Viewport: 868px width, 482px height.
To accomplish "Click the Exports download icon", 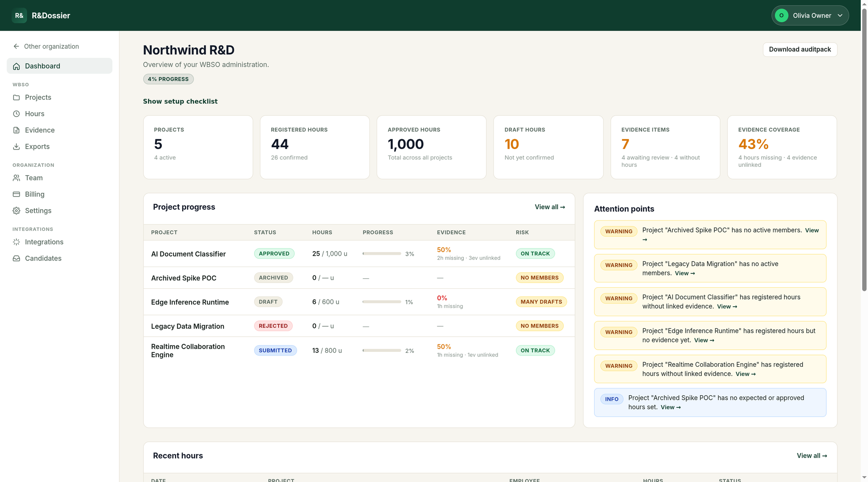I will (16, 147).
